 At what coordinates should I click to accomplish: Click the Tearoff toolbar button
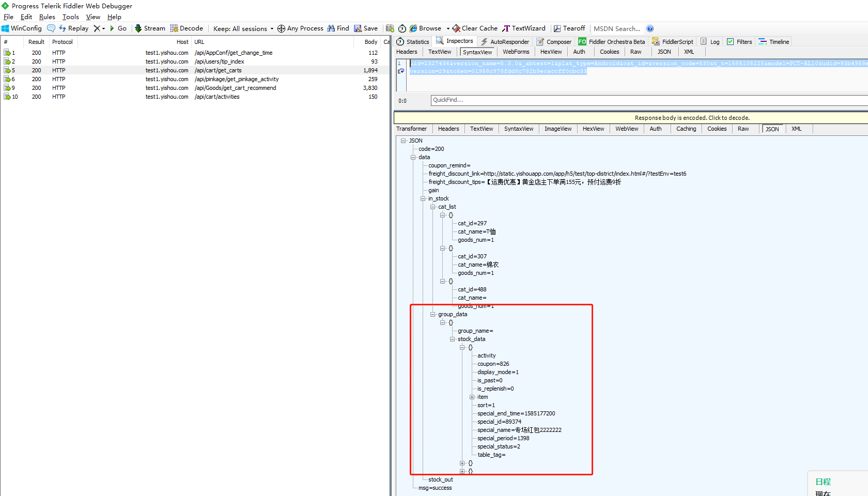point(569,28)
